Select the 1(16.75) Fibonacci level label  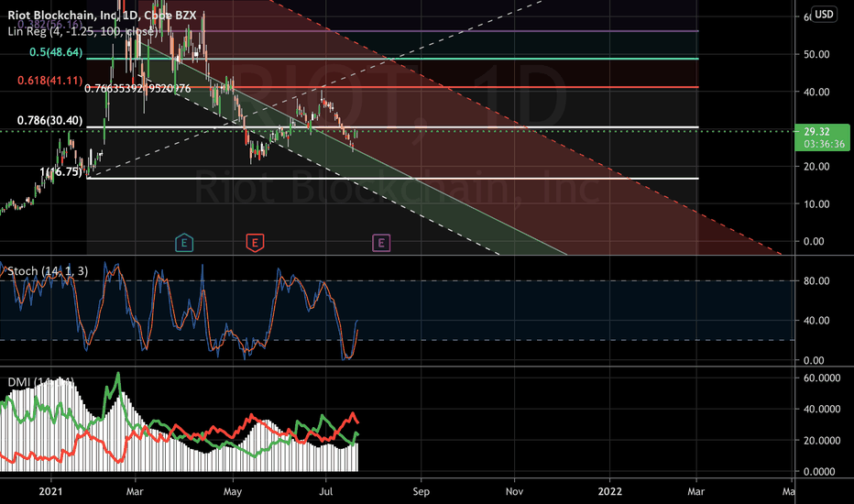(61, 172)
